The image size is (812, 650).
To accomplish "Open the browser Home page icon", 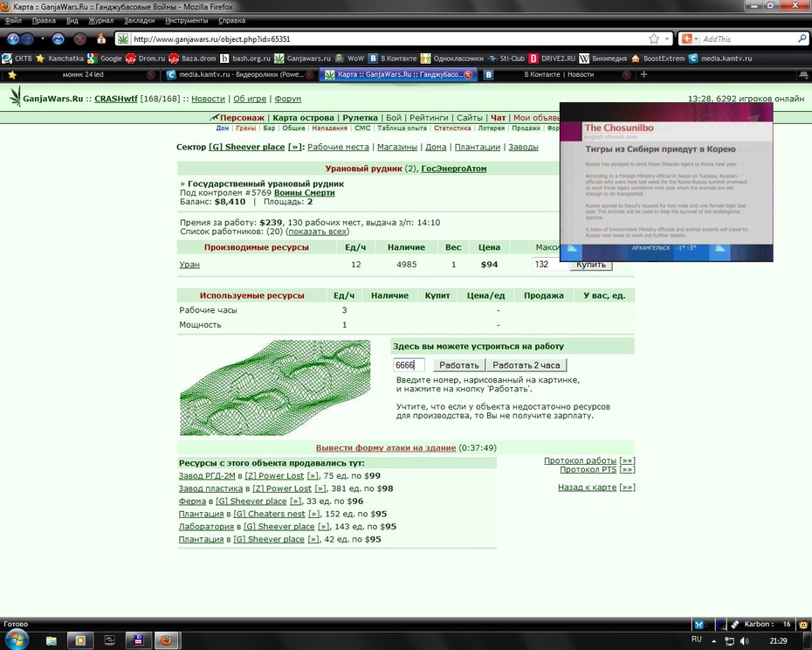I will (x=101, y=38).
